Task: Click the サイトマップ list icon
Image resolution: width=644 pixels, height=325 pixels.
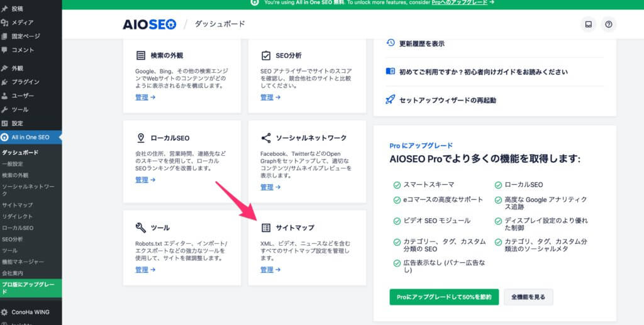Action: [266, 228]
